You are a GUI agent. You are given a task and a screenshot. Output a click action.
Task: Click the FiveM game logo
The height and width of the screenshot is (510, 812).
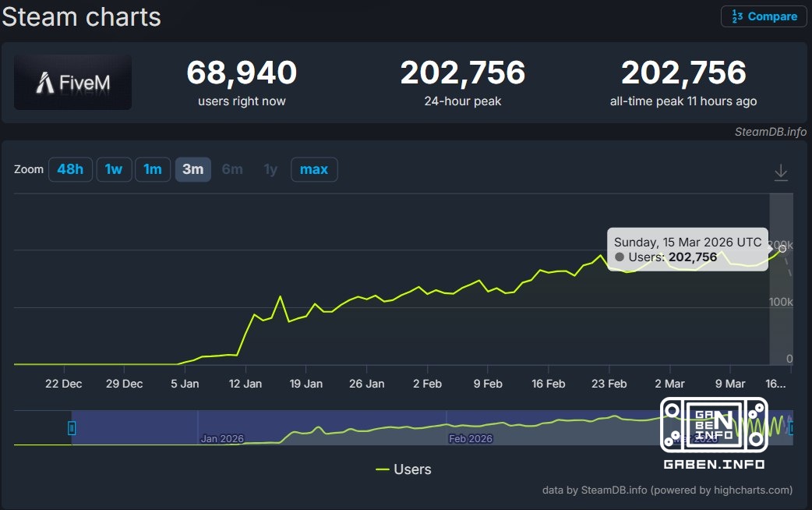(x=72, y=80)
